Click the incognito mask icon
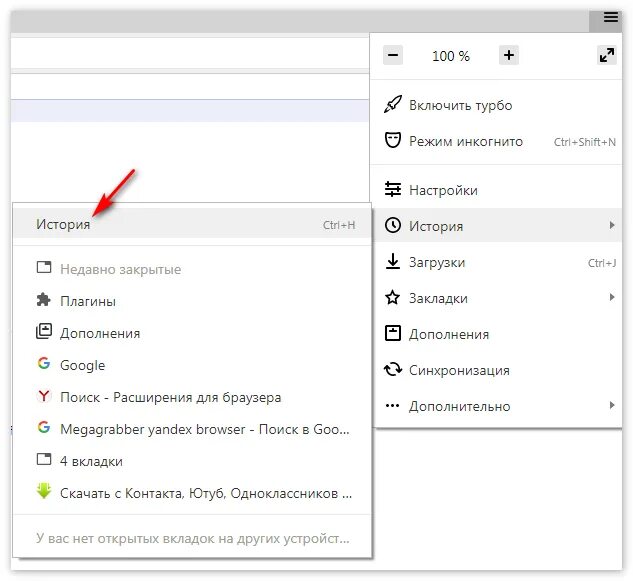This screenshot has width=633, height=581. (x=392, y=141)
